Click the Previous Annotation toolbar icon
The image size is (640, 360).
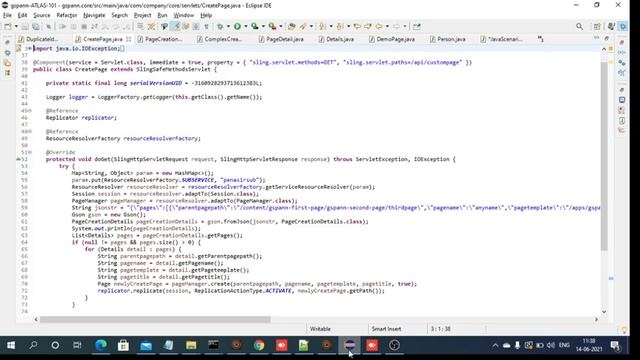point(340,27)
